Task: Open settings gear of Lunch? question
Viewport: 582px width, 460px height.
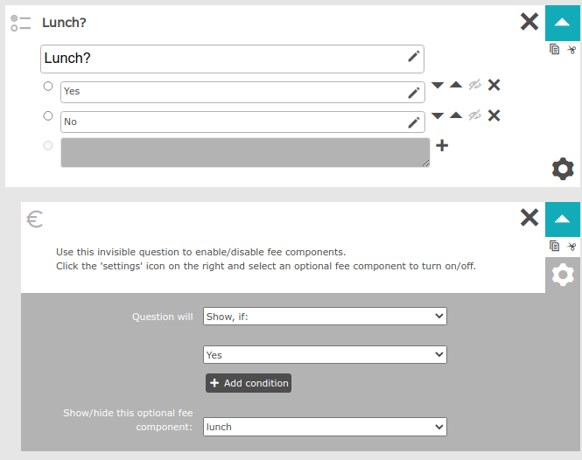Action: click(x=563, y=169)
